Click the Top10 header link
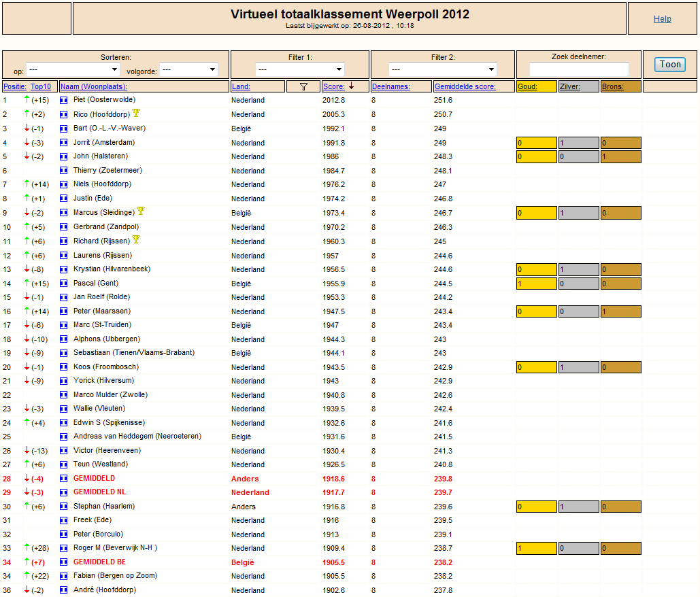 (41, 86)
